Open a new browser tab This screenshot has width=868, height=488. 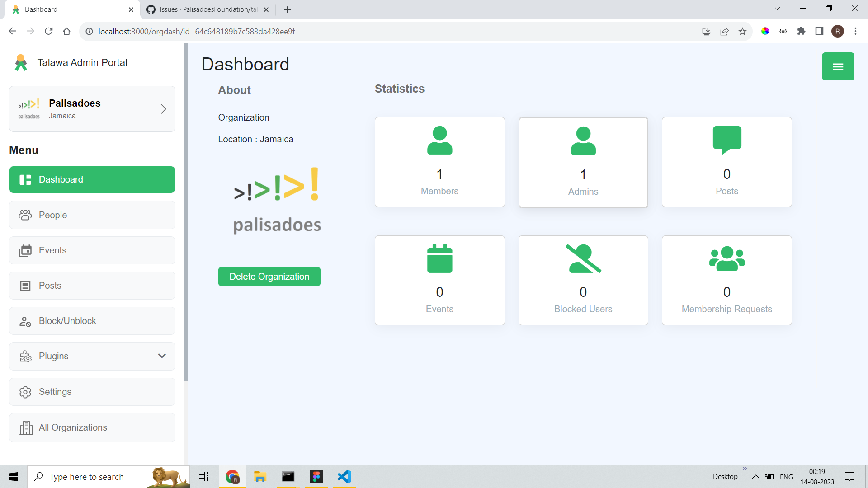288,9
